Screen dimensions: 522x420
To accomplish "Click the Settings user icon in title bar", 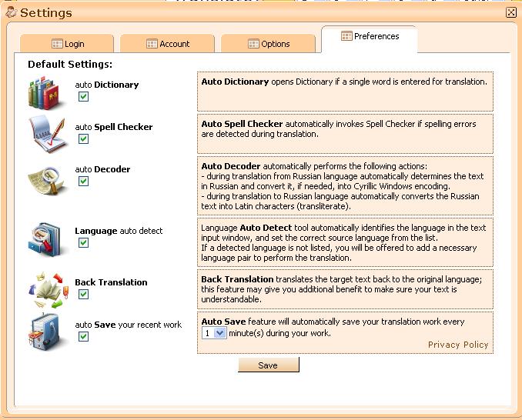I will (10, 12).
